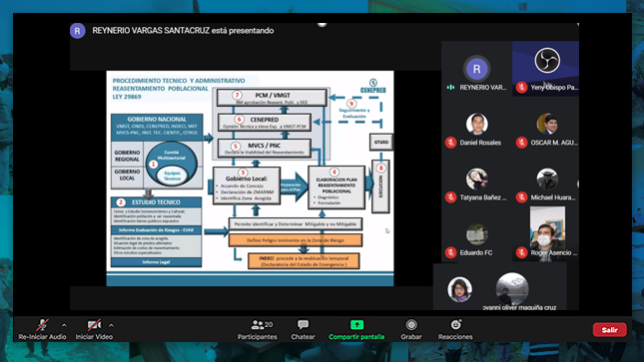Image resolution: width=644 pixels, height=362 pixels.
Task: Expand audio options chevron beside Re-Iniciar Audio
Action: pos(64,325)
